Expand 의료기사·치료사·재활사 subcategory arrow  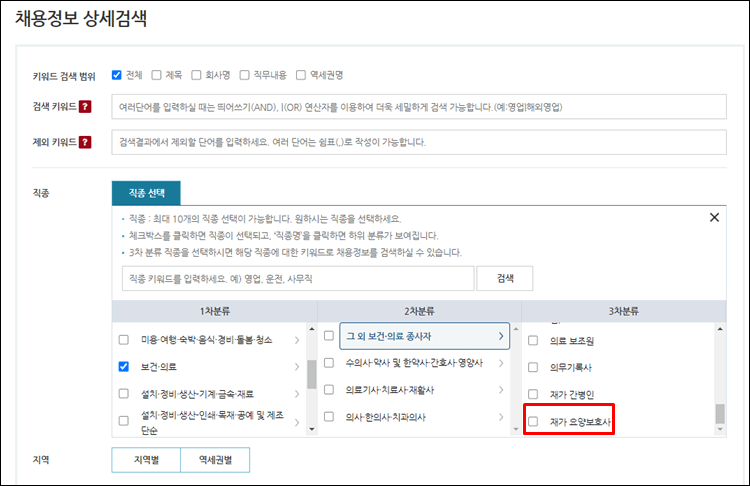tap(500, 389)
